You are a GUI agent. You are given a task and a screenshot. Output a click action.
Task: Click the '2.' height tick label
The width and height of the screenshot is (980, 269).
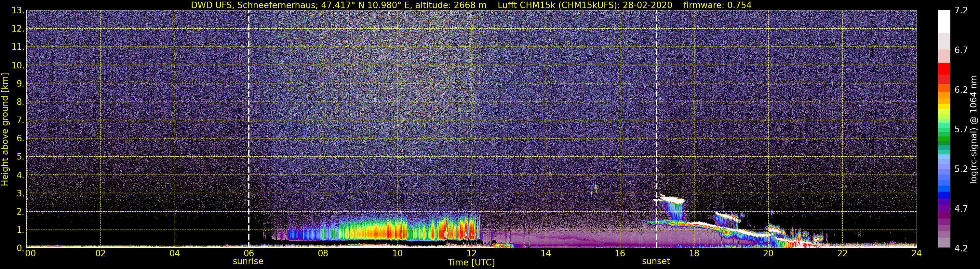point(20,211)
